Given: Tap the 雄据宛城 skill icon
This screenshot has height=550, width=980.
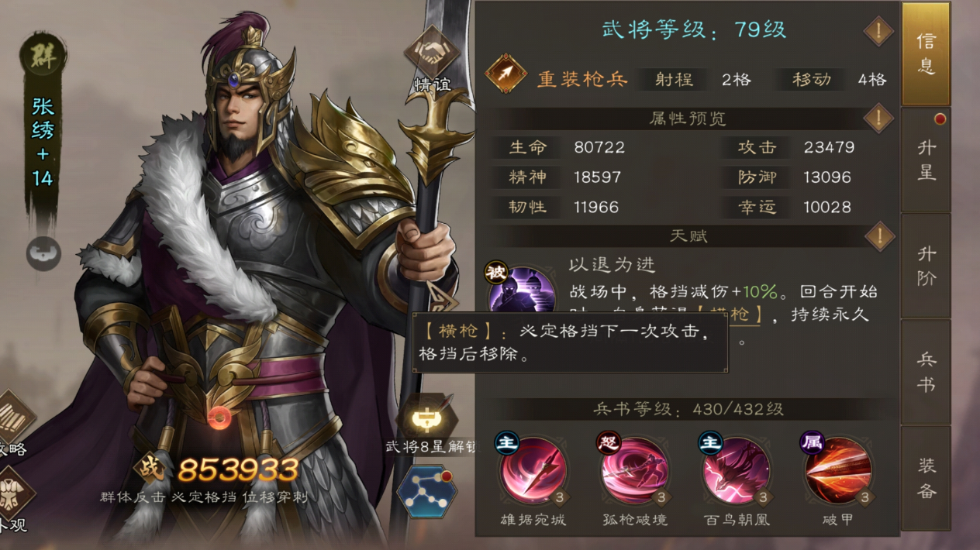Looking at the screenshot, I should (x=533, y=471).
